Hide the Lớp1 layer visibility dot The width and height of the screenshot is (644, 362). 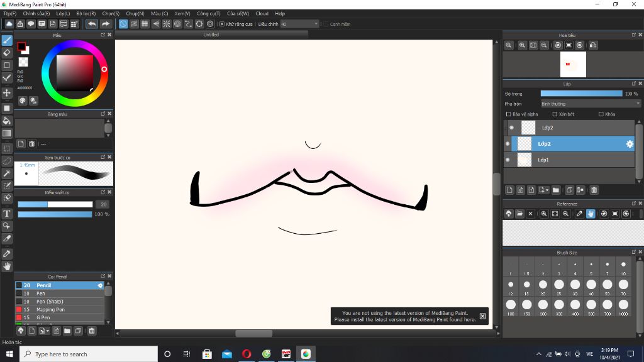click(508, 160)
